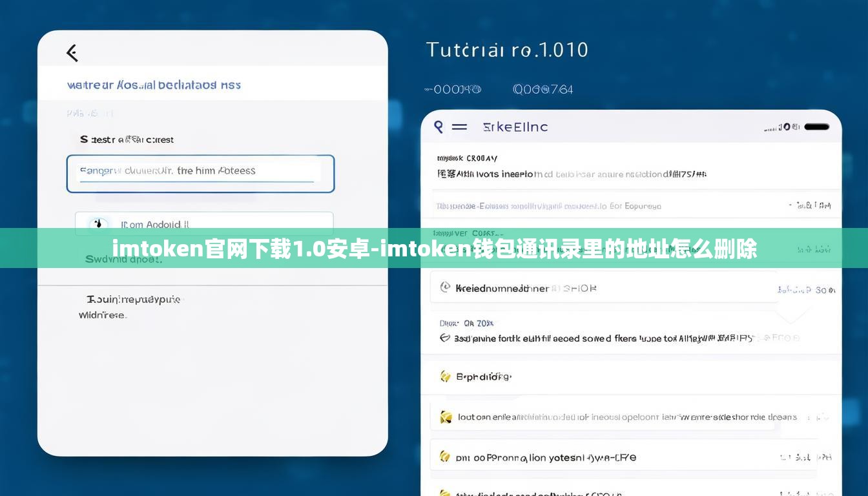Click the round icon in Itom Android button
Viewport: 868px width, 496px height.
point(98,224)
